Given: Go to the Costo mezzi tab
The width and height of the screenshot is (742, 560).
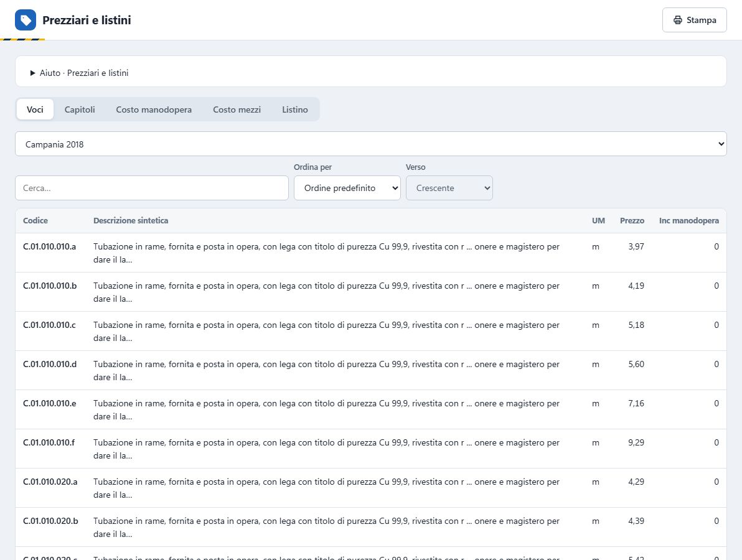Looking at the screenshot, I should (237, 110).
